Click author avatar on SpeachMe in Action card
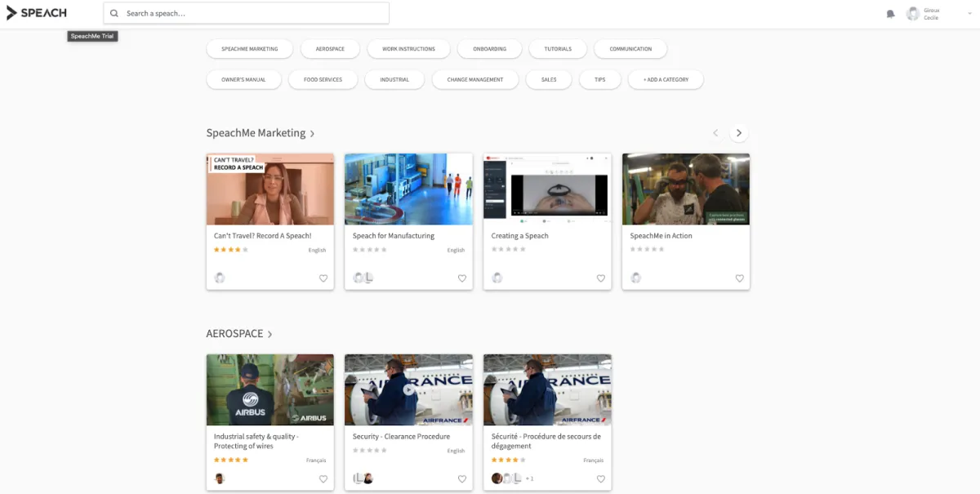Image resolution: width=980 pixels, height=494 pixels. pyautogui.click(x=636, y=278)
